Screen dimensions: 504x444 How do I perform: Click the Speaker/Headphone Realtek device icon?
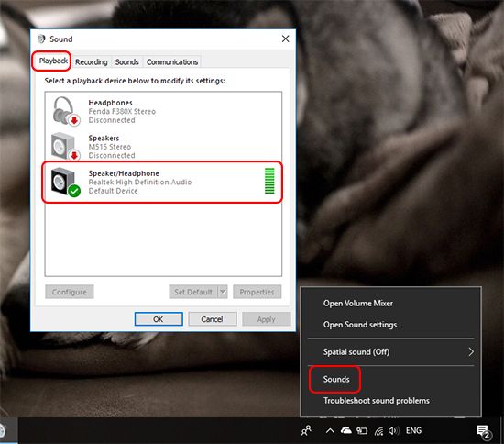[x=66, y=182]
